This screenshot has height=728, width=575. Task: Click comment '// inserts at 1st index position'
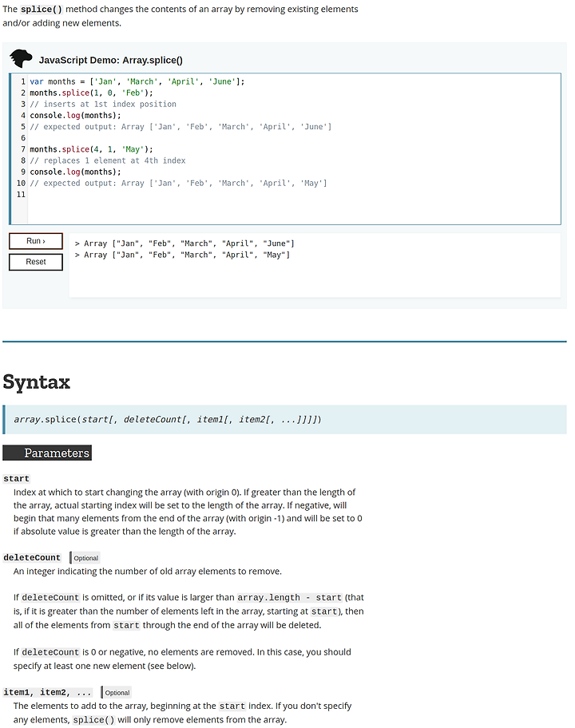(x=103, y=104)
